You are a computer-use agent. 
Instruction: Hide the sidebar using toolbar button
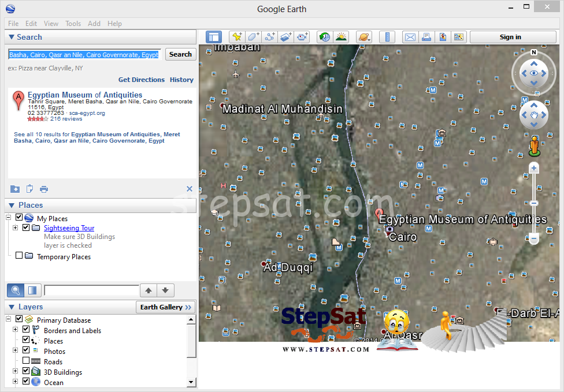[x=214, y=37]
